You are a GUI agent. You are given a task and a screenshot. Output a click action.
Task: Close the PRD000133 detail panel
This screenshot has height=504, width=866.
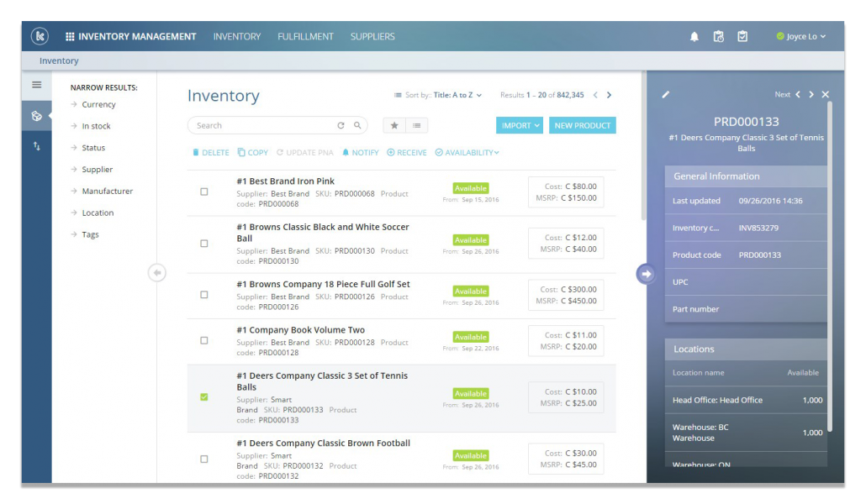point(825,94)
